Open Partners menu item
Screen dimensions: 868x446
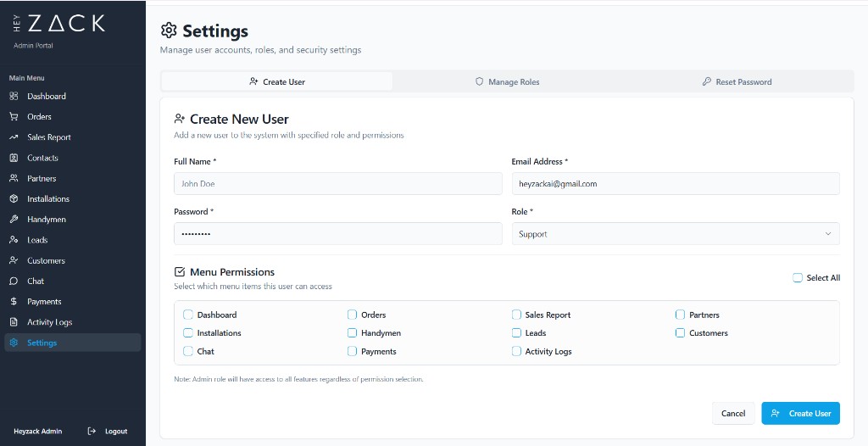73,178
